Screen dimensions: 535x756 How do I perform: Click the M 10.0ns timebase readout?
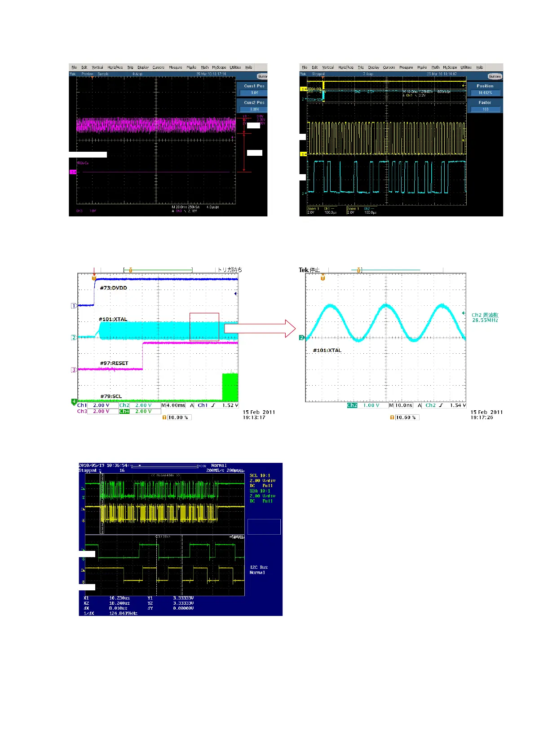pos(401,405)
